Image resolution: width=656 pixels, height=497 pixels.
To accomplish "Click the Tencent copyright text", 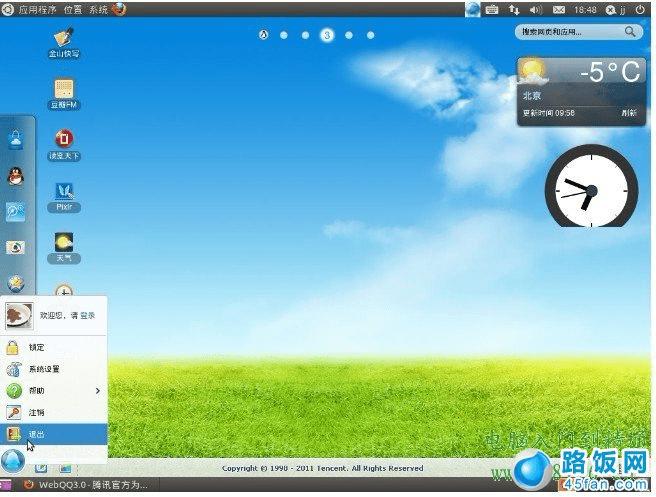I will (x=323, y=468).
